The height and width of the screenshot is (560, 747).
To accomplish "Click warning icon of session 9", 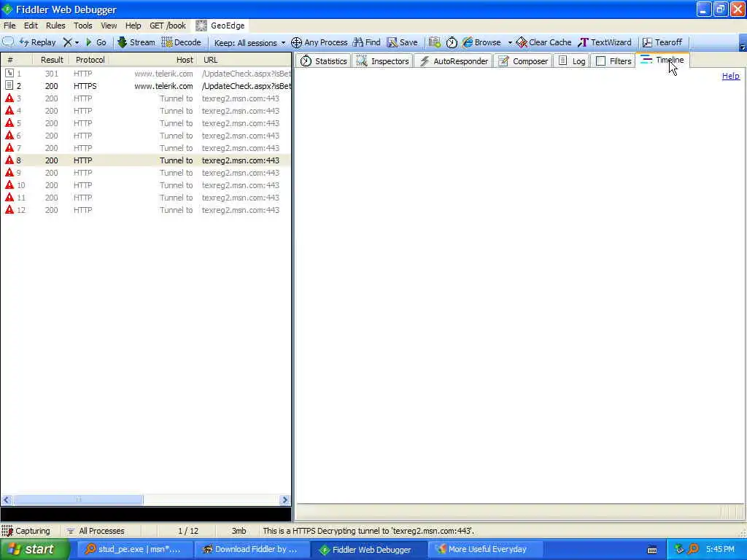I will point(9,173).
